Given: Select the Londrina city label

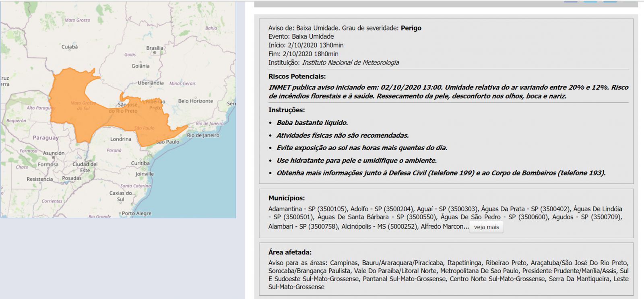Looking at the screenshot, I should pos(121,139).
